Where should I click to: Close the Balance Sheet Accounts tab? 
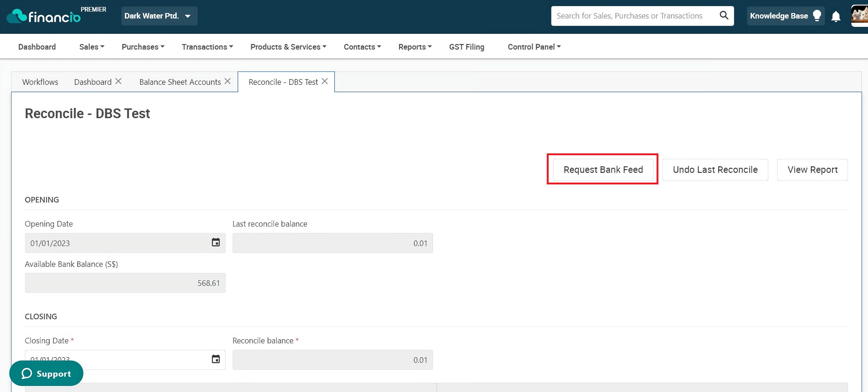228,81
